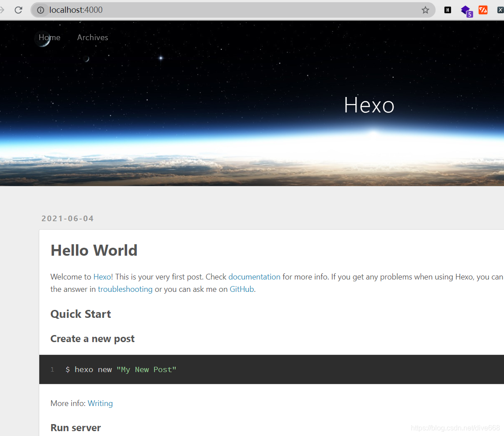Click the Quick Start heading
The image size is (504, 436).
[x=81, y=314]
